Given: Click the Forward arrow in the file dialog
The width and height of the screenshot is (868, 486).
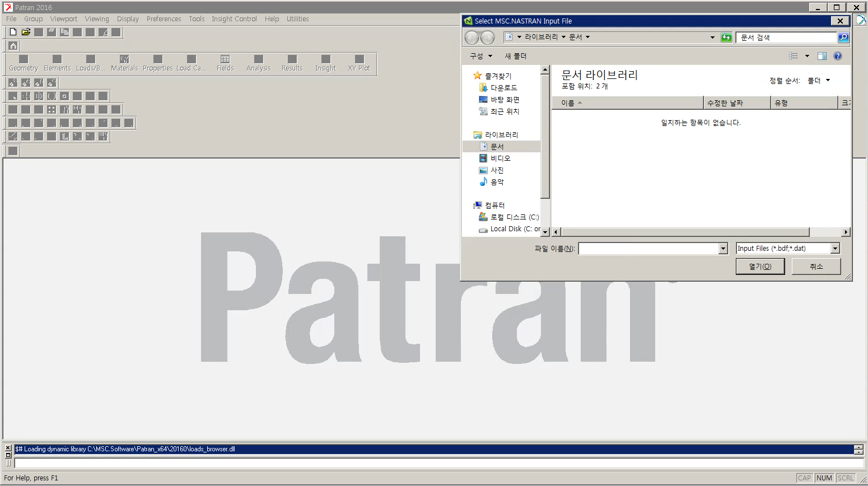Looking at the screenshot, I should 488,38.
